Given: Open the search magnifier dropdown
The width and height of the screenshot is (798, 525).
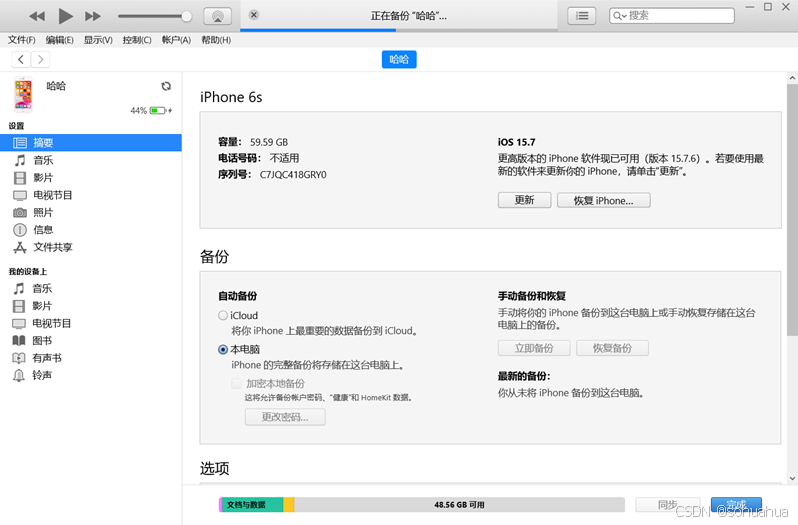Looking at the screenshot, I should pyautogui.click(x=619, y=16).
